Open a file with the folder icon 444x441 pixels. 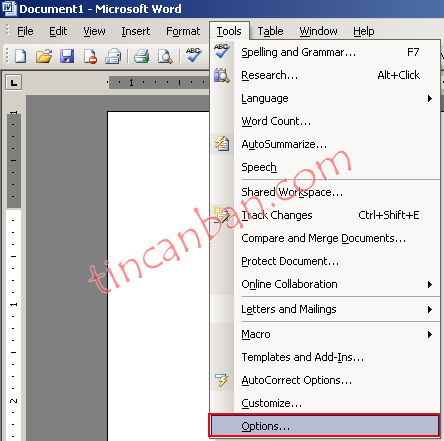44,56
